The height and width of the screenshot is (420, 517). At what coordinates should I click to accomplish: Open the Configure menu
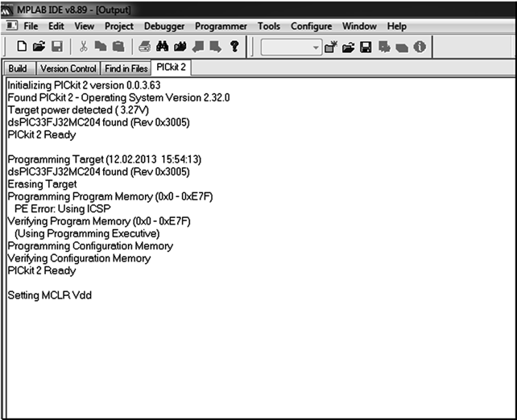coord(311,27)
